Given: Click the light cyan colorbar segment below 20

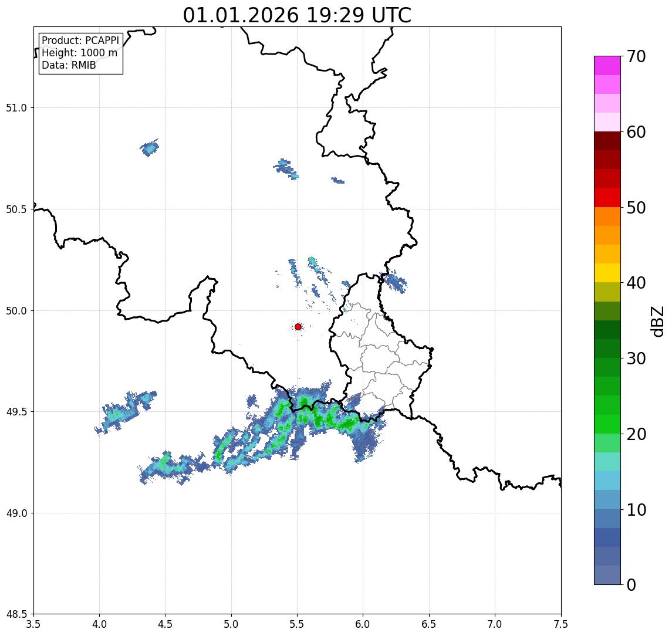Looking at the screenshot, I should pyautogui.click(x=607, y=462).
